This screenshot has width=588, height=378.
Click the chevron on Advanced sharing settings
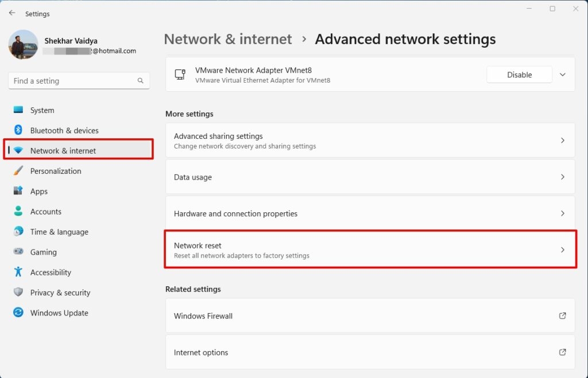[x=563, y=140]
